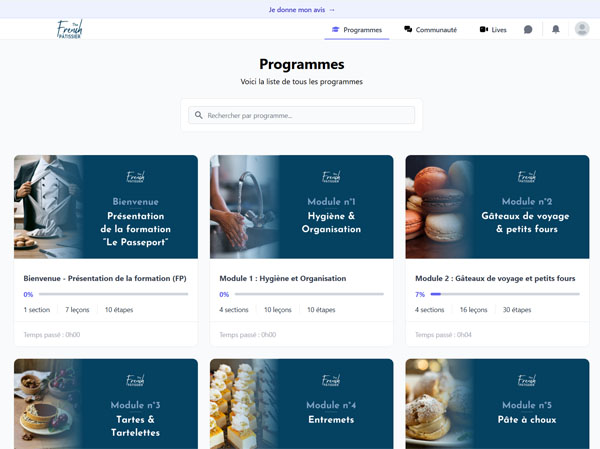The height and width of the screenshot is (449, 600).
Task: Click the Module 1 progress bar
Action: (309, 294)
